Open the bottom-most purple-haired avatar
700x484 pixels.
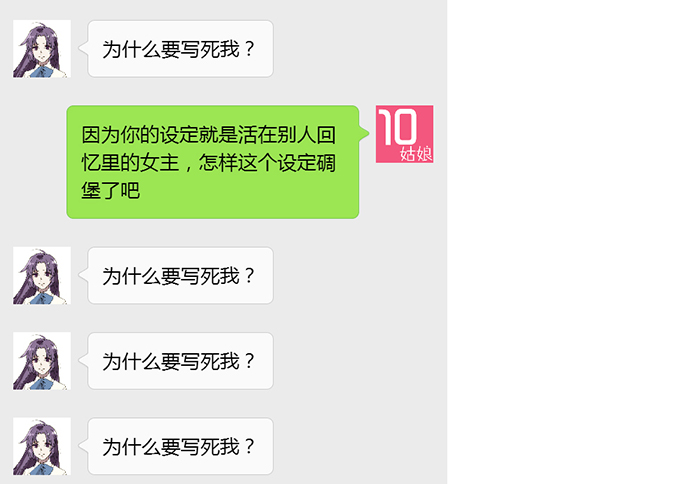click(x=42, y=446)
